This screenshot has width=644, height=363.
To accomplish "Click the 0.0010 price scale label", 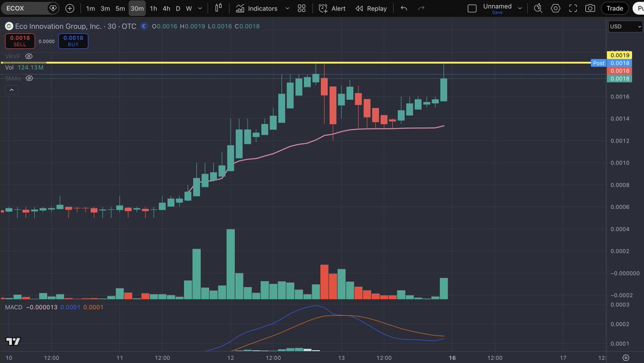I will pyautogui.click(x=619, y=162).
